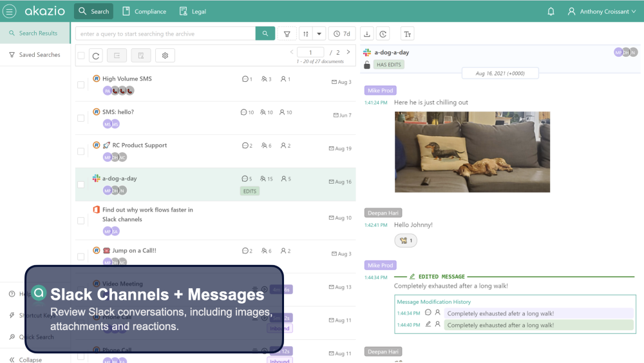Viewport: 644px width, 363px height.
Task: Open the a-dog-a-day Slack channel result
Action: (216, 184)
